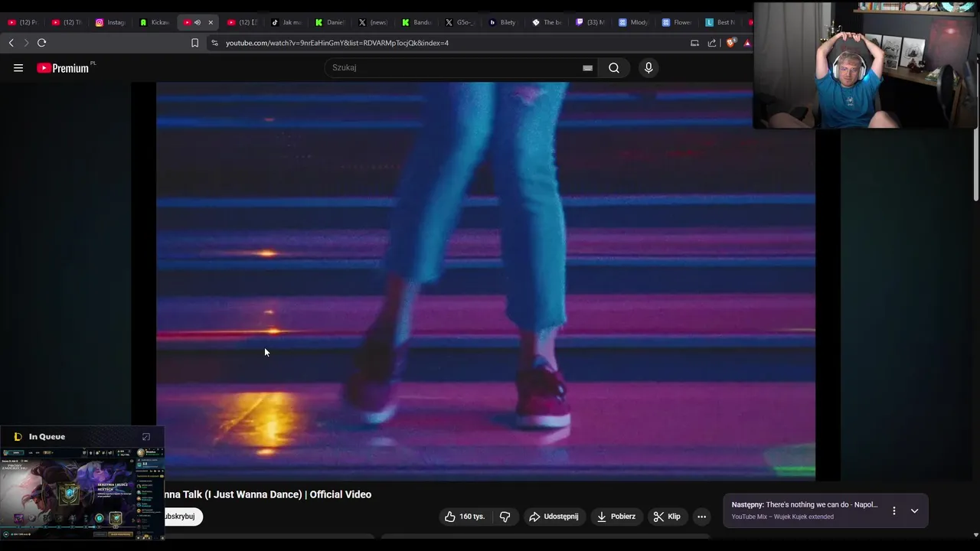Switch to the Flower tab

[678, 22]
